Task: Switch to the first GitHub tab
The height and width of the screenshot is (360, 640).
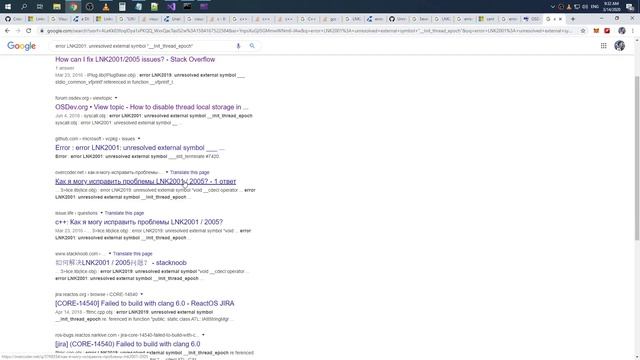Action: (x=13, y=19)
